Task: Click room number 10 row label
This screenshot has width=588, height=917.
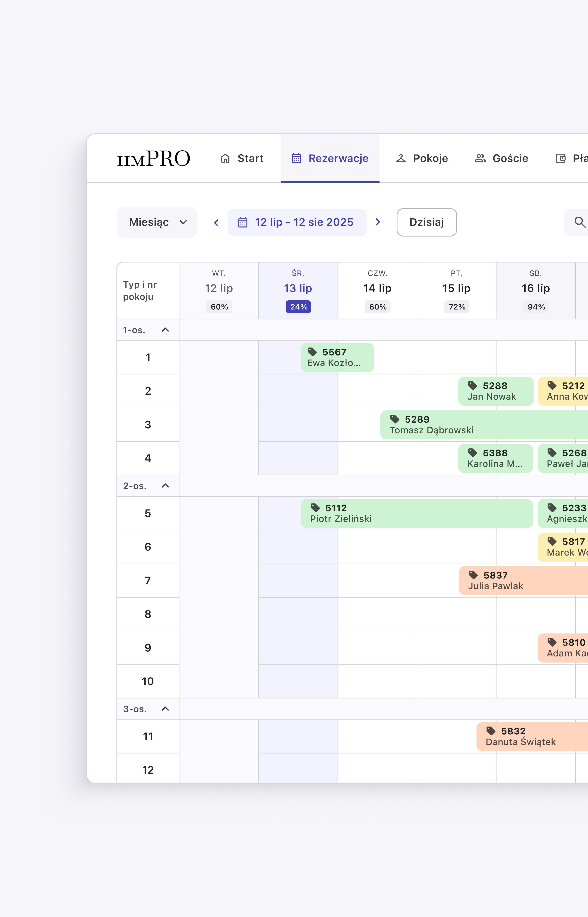Action: tap(148, 682)
